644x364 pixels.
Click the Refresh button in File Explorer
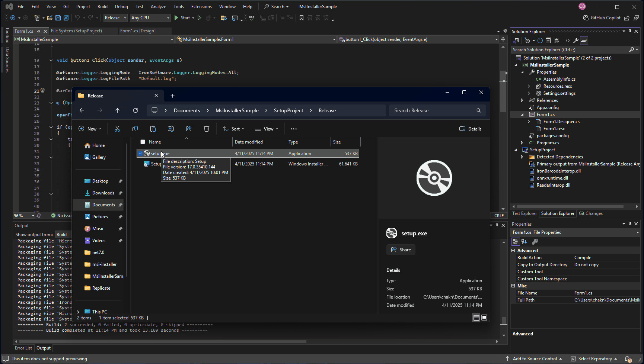[x=136, y=110]
